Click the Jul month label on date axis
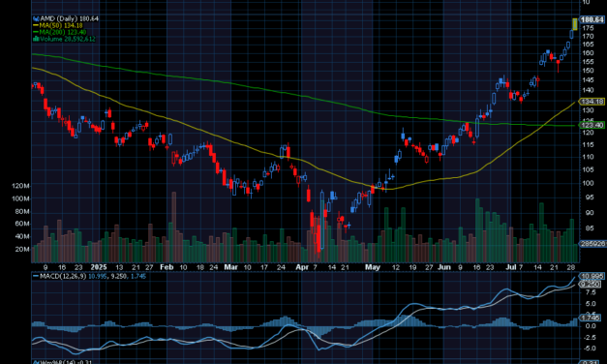Image resolution: width=607 pixels, height=364 pixels. click(510, 267)
